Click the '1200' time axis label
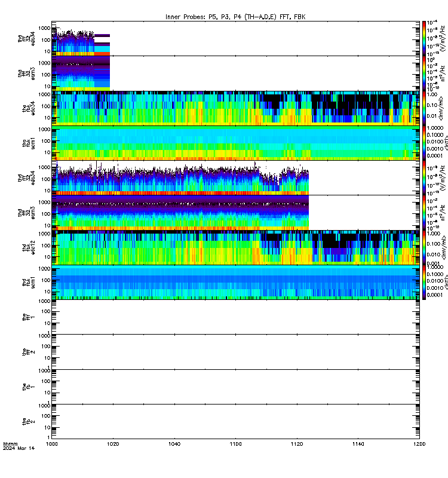This screenshot has width=448, height=478. point(419,444)
